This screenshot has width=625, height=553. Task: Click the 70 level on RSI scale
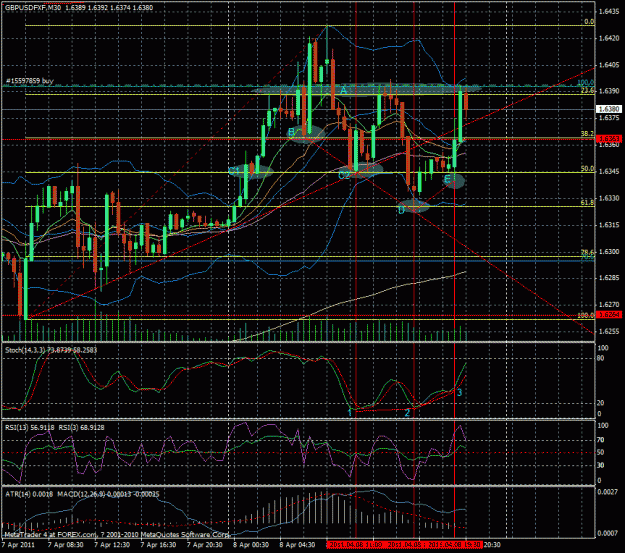pos(601,440)
